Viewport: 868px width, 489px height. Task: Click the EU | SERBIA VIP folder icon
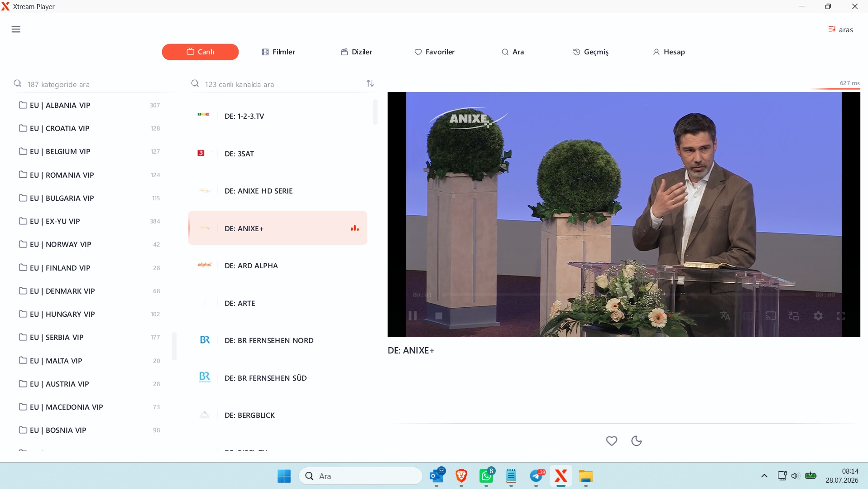(23, 337)
